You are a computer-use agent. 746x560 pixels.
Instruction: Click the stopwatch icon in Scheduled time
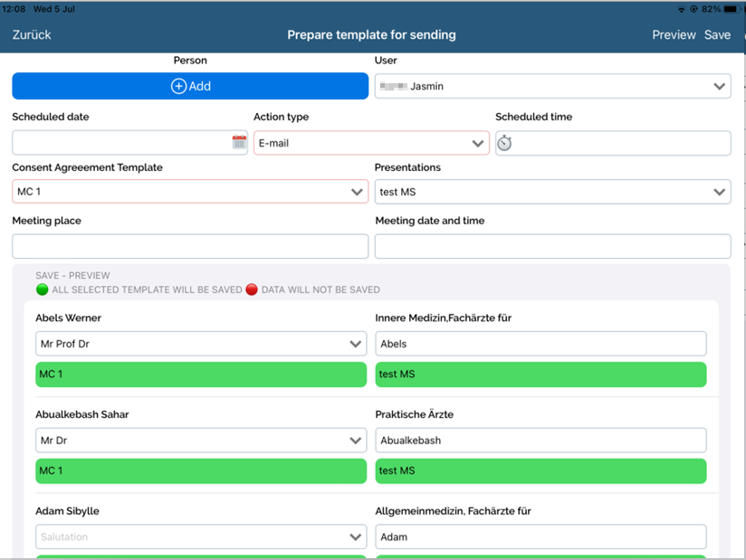pos(505,143)
